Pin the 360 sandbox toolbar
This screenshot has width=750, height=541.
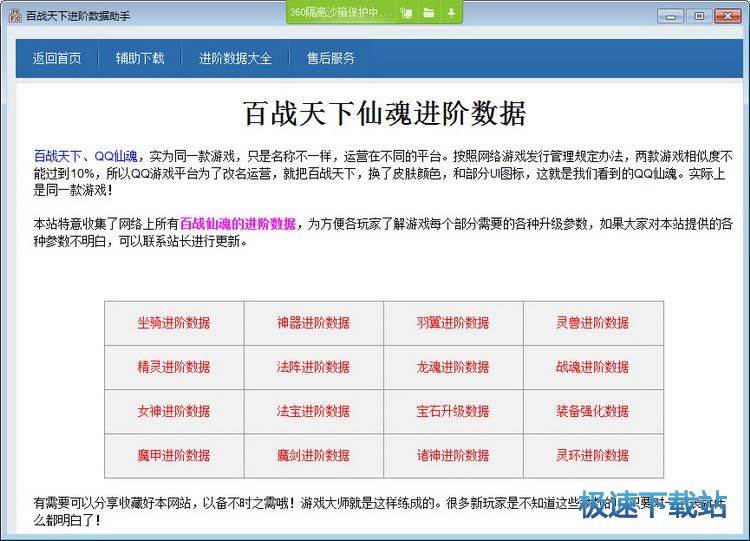coord(451,13)
